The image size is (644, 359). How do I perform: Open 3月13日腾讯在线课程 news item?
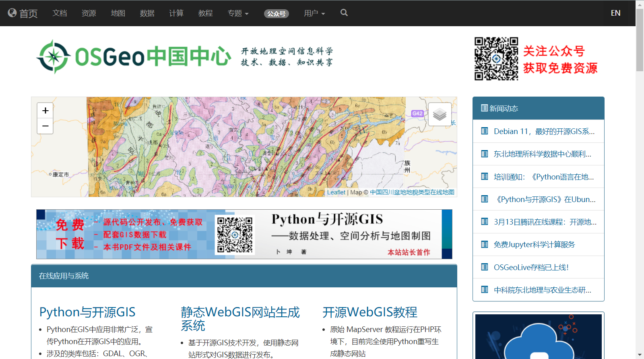click(x=545, y=222)
